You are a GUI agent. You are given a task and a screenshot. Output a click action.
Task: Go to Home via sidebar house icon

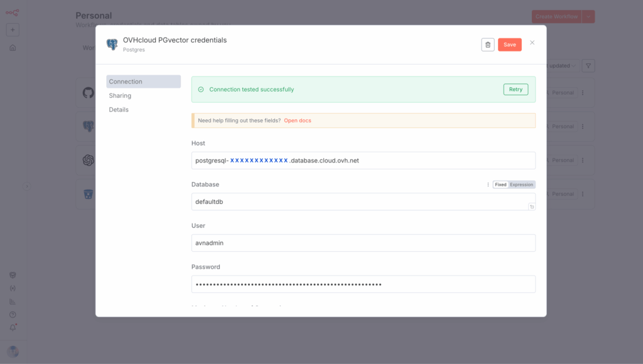(13, 48)
